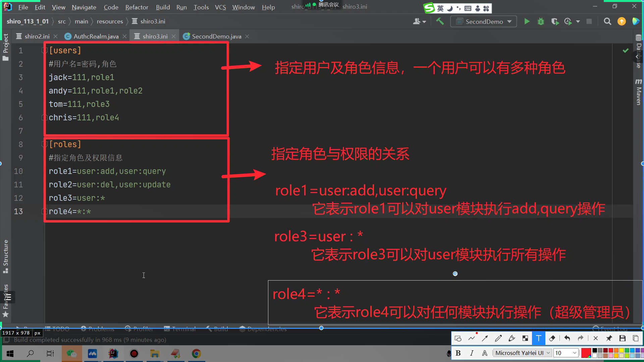The width and height of the screenshot is (644, 362).
Task: Close the shiro3.ini tab
Action: (173, 36)
